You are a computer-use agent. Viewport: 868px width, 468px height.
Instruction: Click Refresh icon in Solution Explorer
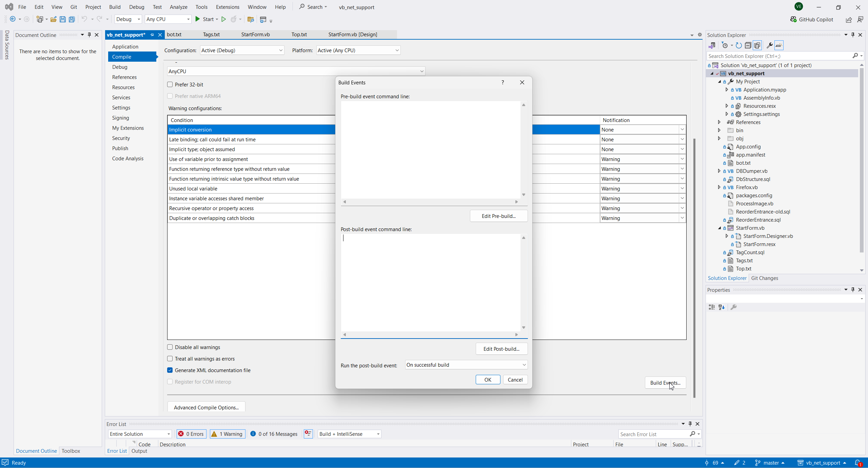pyautogui.click(x=738, y=45)
